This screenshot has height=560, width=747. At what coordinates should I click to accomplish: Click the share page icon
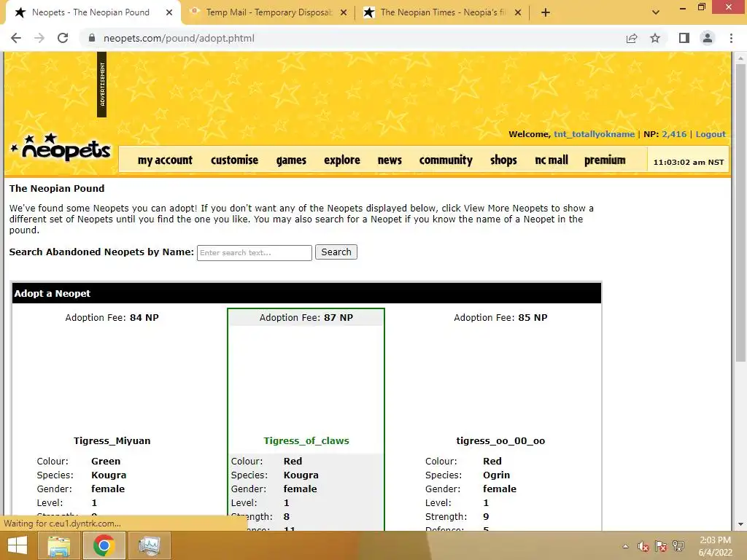coord(632,38)
